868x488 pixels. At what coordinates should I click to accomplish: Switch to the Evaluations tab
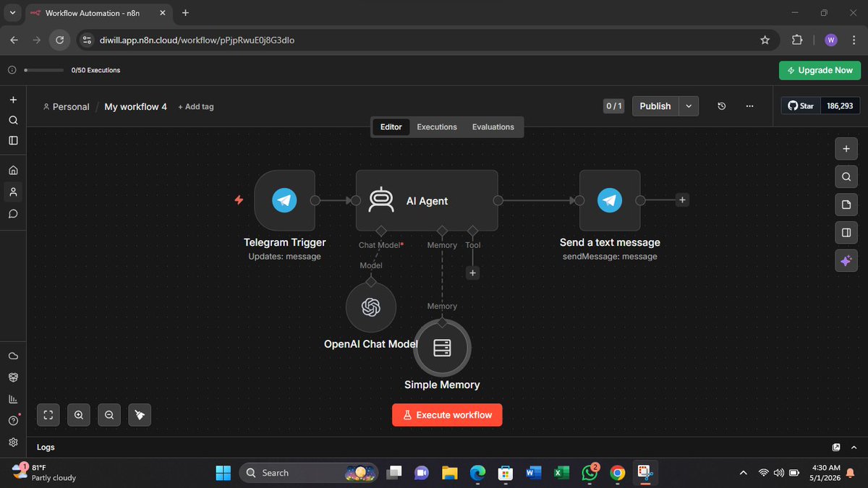coord(493,127)
